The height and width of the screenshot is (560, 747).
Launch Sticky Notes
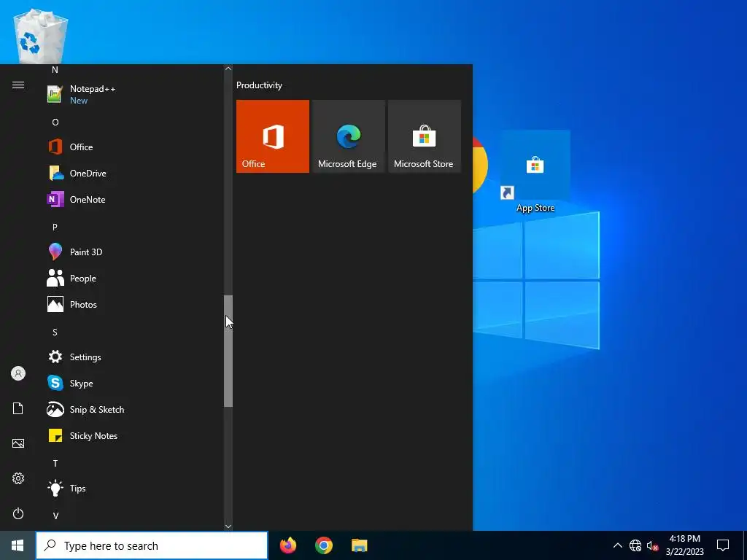pos(133,436)
